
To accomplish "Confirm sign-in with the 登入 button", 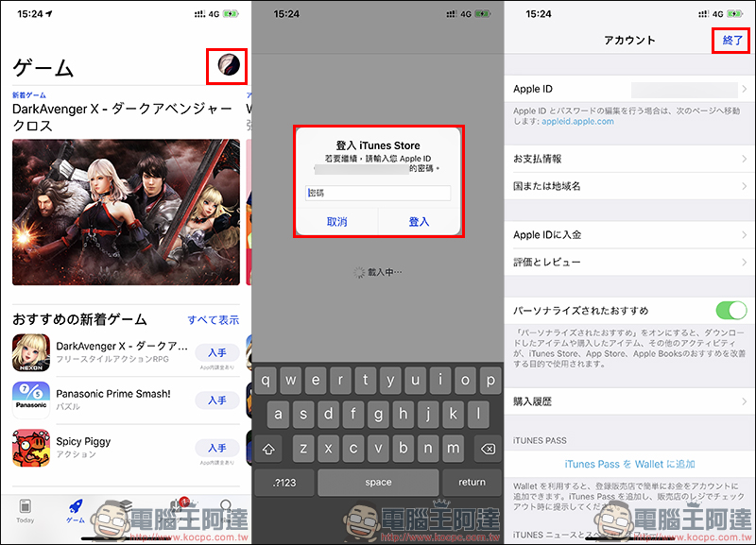I will point(419,222).
